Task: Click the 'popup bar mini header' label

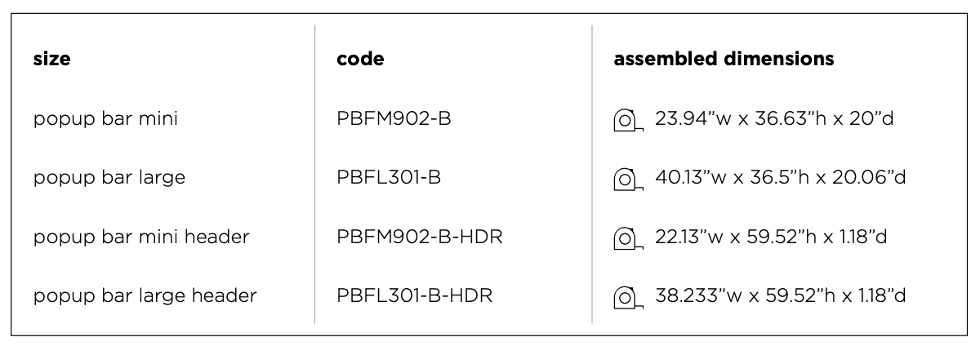Action: point(141,237)
